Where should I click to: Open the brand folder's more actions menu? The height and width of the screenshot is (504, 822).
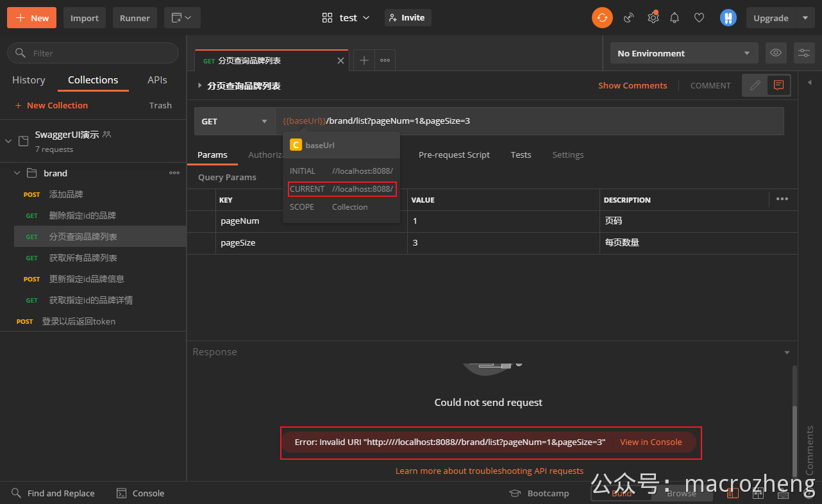(174, 173)
